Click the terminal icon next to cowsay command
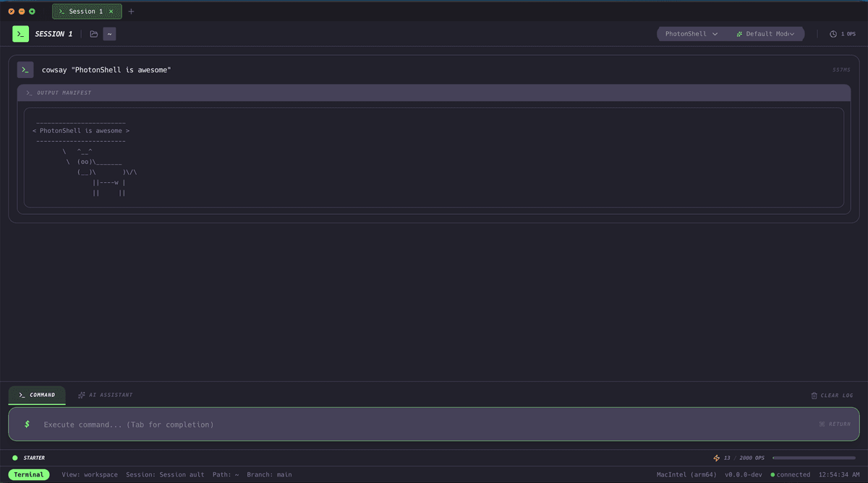The height and width of the screenshot is (483, 868). pyautogui.click(x=25, y=69)
